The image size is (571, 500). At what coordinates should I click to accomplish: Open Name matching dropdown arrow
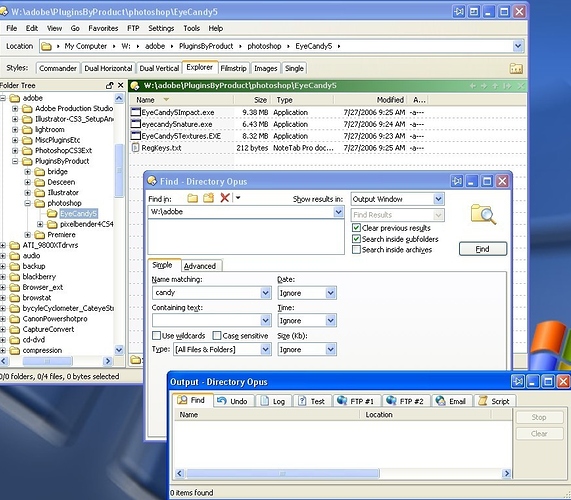[265, 293]
